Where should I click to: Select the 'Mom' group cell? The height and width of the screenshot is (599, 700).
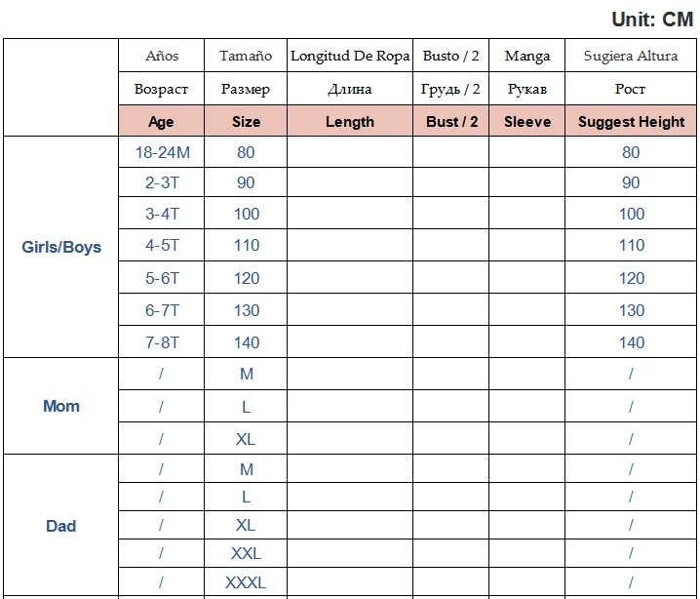pyautogui.click(x=61, y=406)
